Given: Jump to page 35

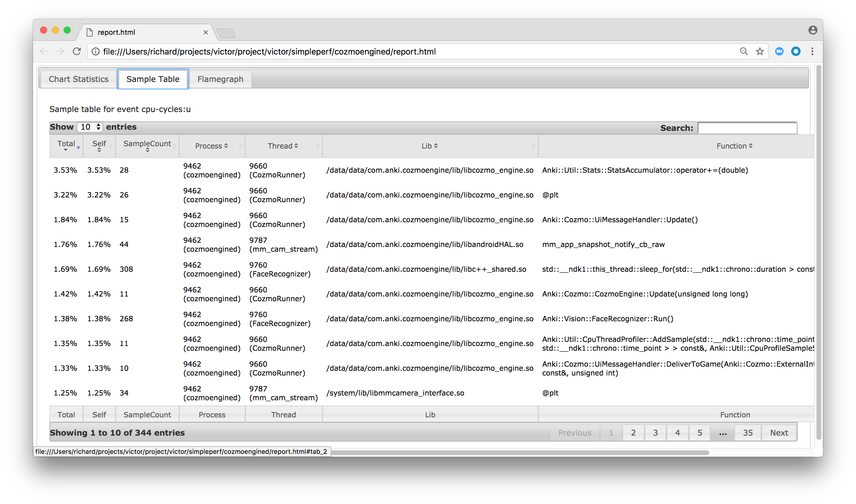Looking at the screenshot, I should 748,433.
